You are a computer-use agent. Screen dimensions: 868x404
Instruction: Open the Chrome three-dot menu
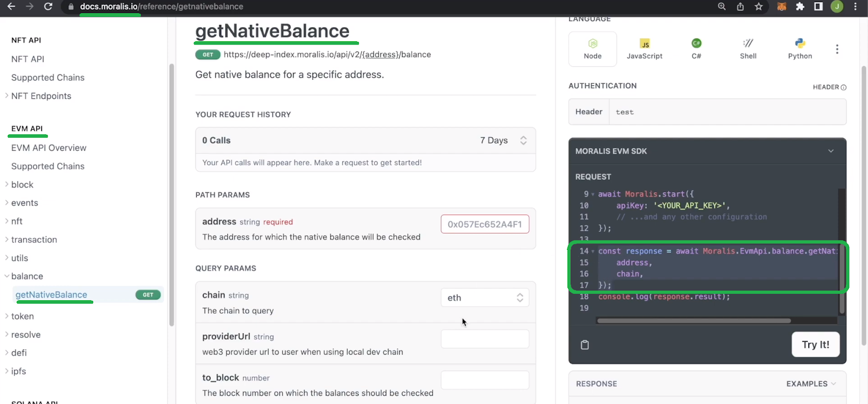coord(856,7)
